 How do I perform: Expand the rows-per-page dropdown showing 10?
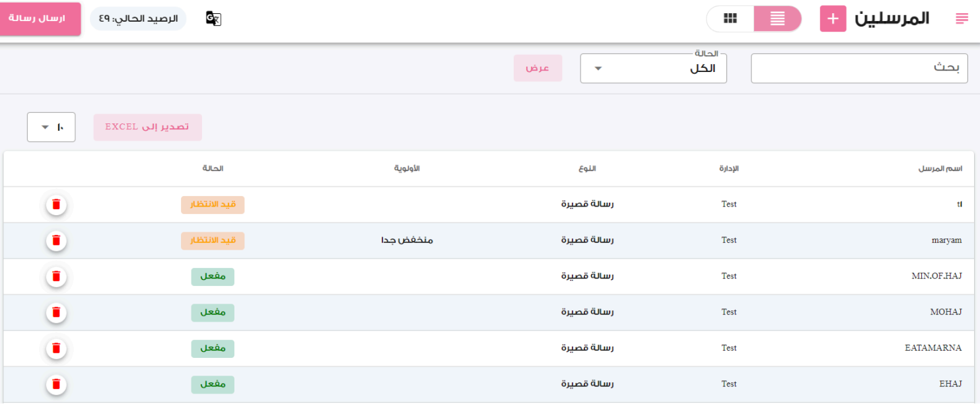51,127
